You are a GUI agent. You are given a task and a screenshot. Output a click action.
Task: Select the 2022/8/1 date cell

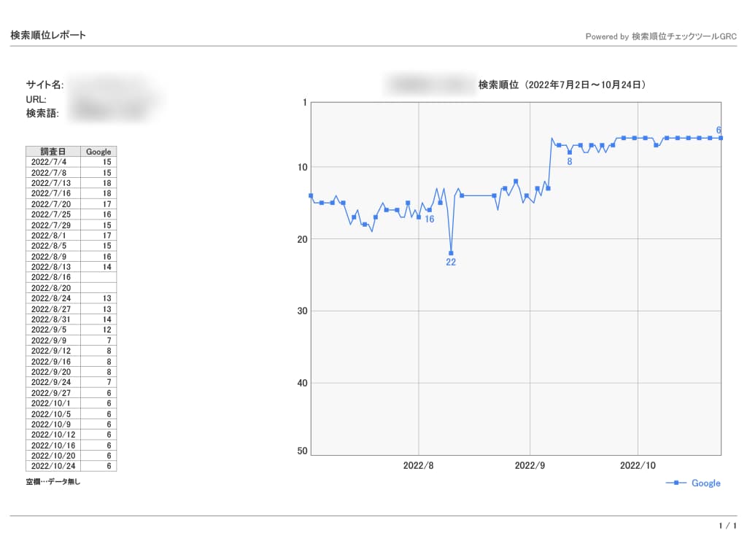pos(53,236)
